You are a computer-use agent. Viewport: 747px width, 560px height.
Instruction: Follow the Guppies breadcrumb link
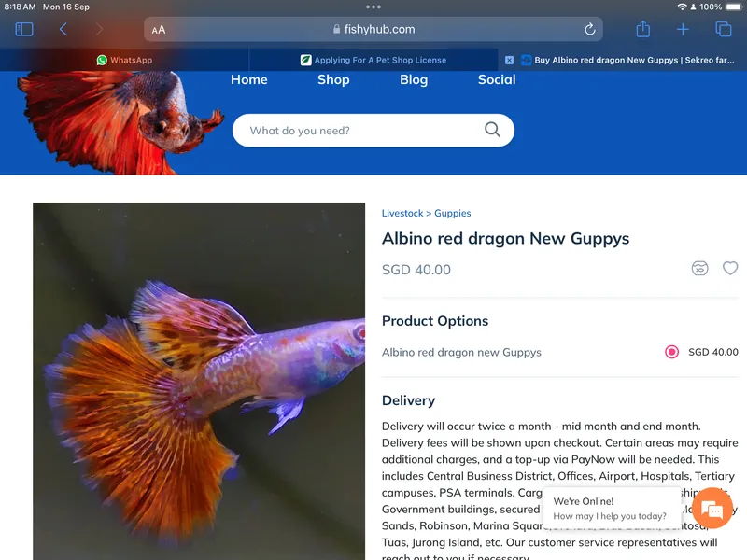[453, 214]
